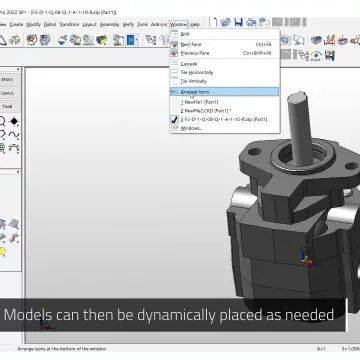This screenshot has height=360, width=360.
Task: Choose Next Pane in Window menu
Action: pos(224,44)
